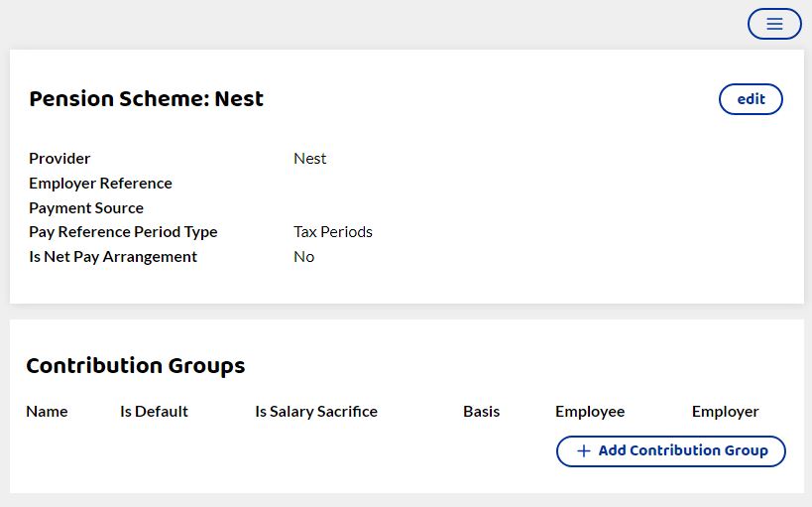Viewport: 812px width, 507px height.
Task: Click the Pension Scheme: Nest heading
Action: (x=147, y=99)
